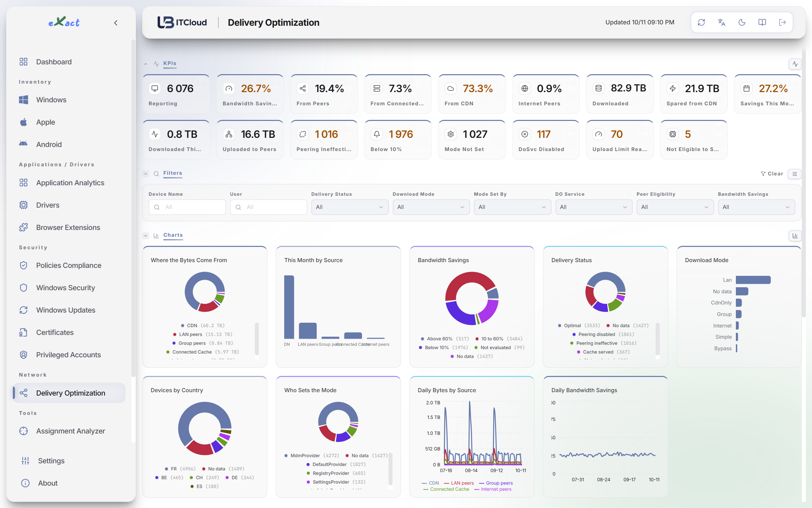This screenshot has height=508, width=812.
Task: Click the Certificates icon in sidebar
Action: pos(23,332)
